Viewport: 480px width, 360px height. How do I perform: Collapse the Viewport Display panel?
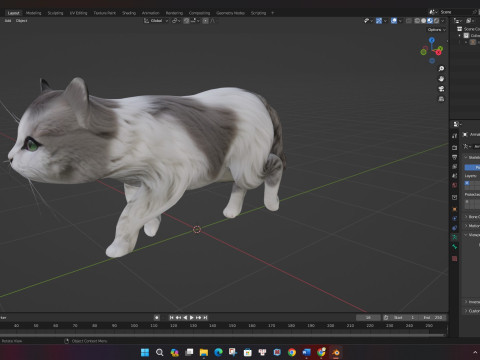click(x=472, y=235)
